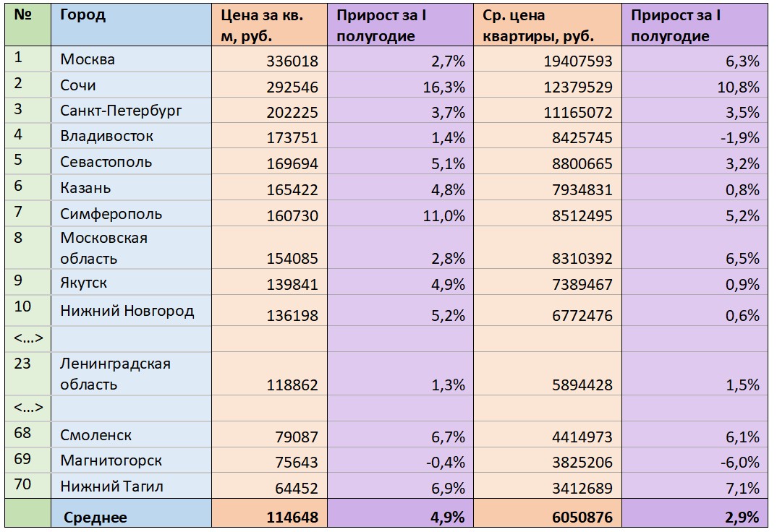This screenshot has width=777, height=532.
Task: Click the Смоленск price 79087
Action: click(x=270, y=435)
